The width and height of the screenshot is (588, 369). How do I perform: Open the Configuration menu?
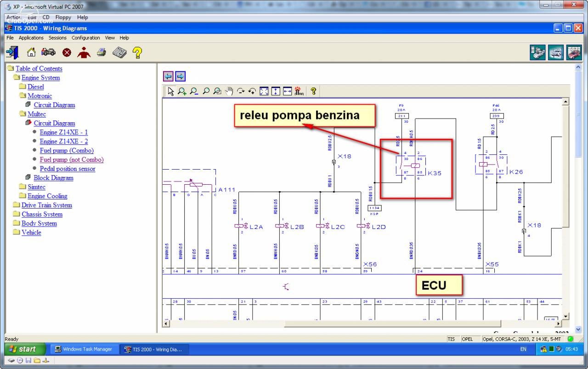86,38
